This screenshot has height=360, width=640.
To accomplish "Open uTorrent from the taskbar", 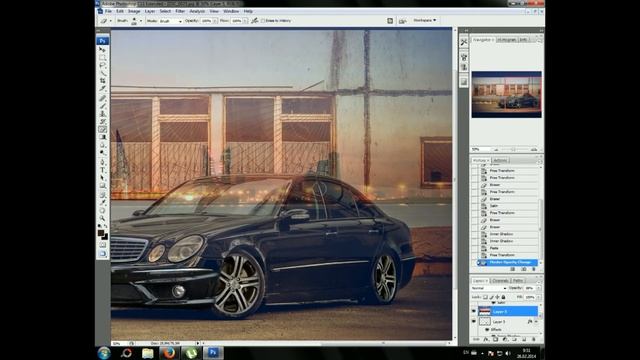I will click(x=191, y=353).
